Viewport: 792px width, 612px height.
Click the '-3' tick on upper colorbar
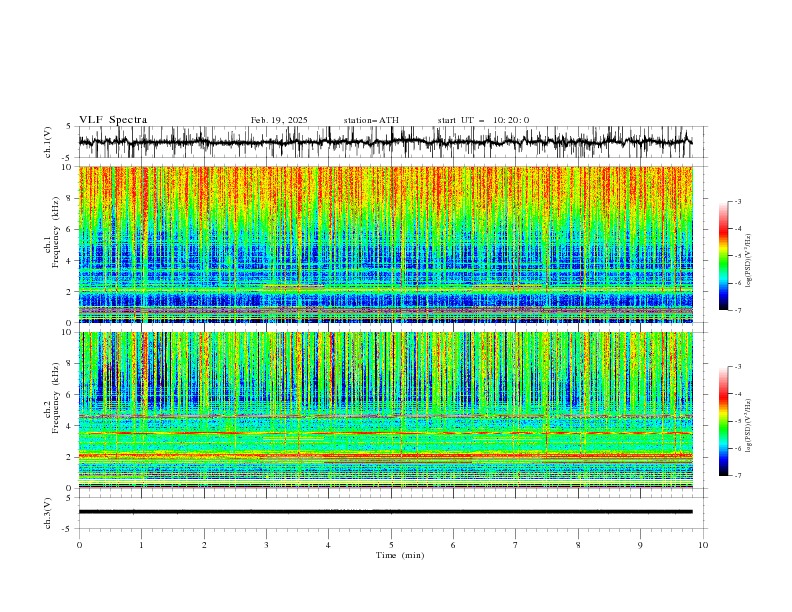737,201
